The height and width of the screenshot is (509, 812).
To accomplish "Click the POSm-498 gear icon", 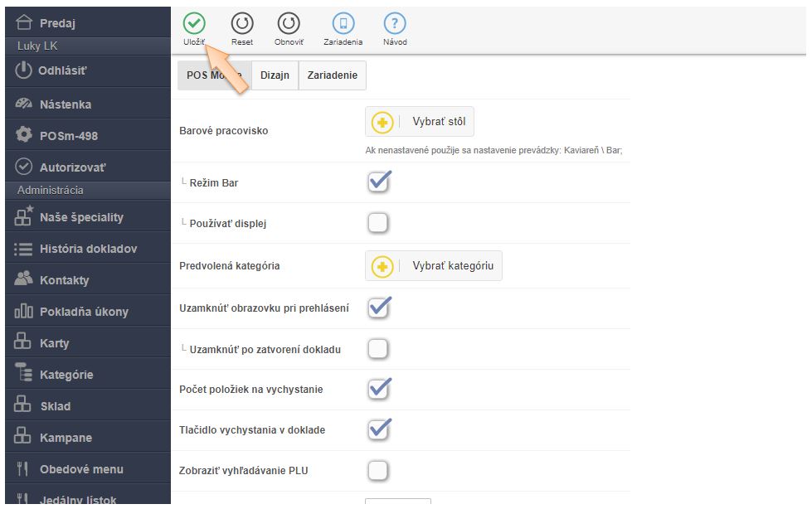I will click(x=24, y=135).
